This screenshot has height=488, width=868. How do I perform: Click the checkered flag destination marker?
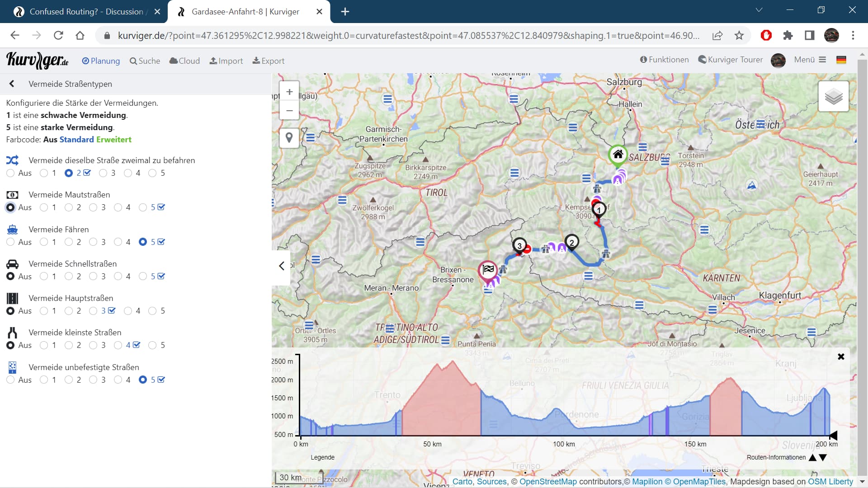click(x=488, y=270)
